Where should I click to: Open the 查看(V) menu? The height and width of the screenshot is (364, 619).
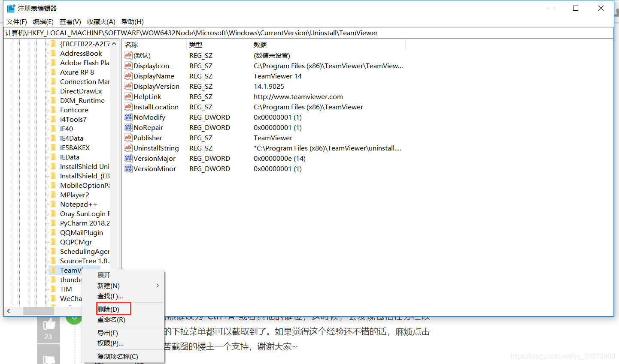click(70, 21)
